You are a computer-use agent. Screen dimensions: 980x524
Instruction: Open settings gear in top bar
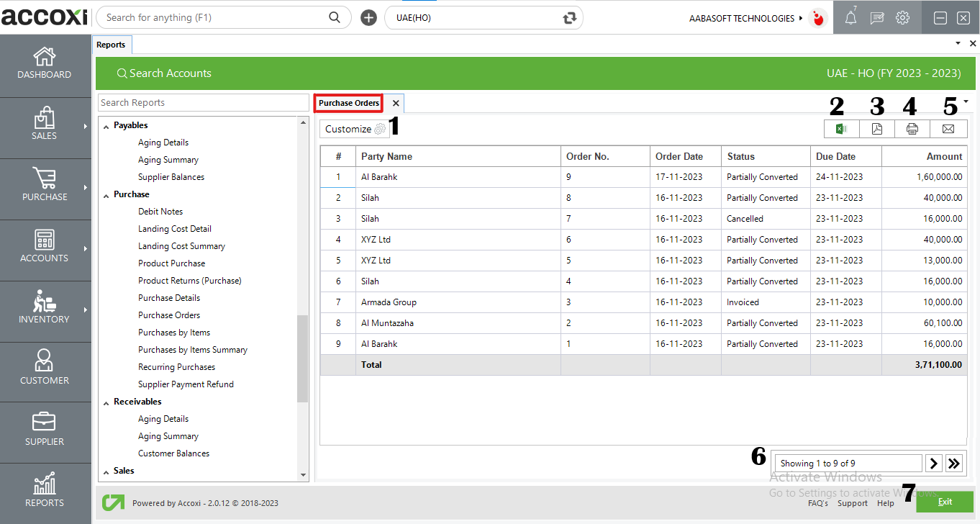[903, 19]
